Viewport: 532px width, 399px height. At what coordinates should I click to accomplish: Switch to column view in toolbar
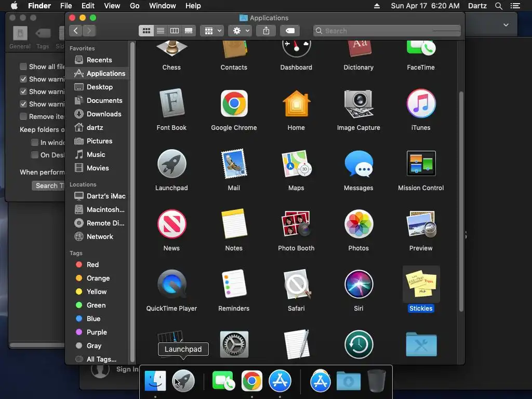tap(175, 31)
